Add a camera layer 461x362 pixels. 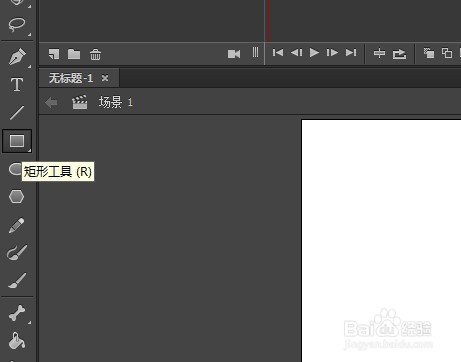pyautogui.click(x=234, y=54)
